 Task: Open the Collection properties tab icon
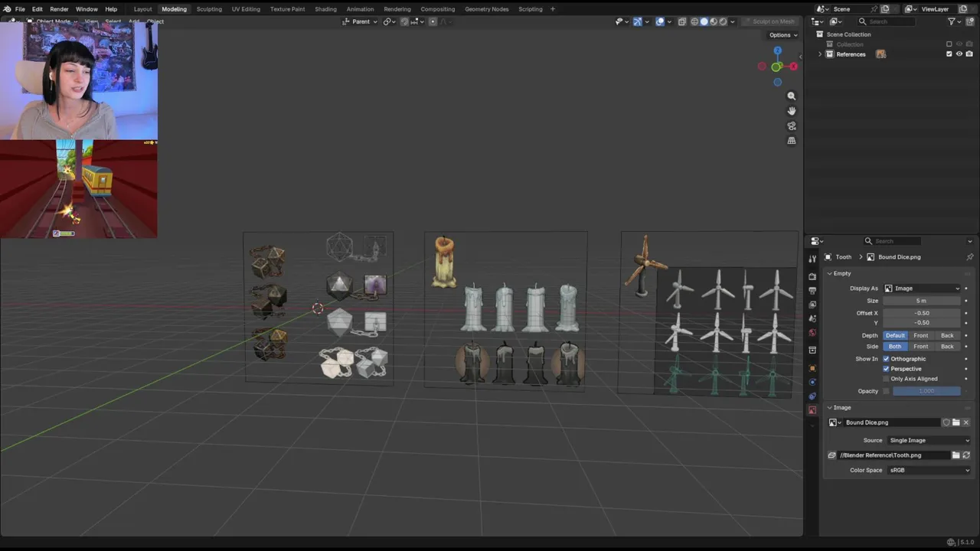[812, 350]
